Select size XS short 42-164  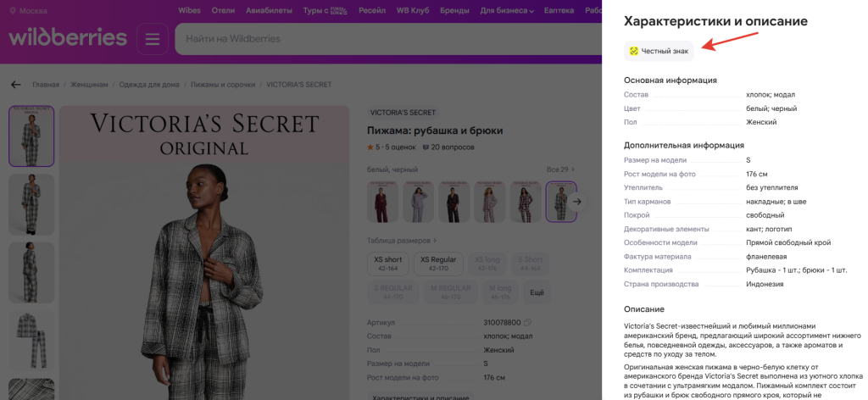(388, 264)
